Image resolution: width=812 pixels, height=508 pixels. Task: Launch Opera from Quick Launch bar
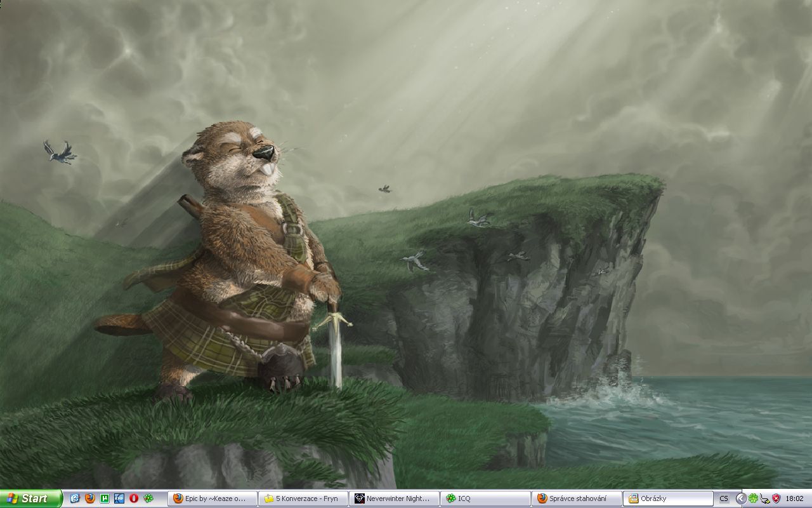pyautogui.click(x=133, y=498)
